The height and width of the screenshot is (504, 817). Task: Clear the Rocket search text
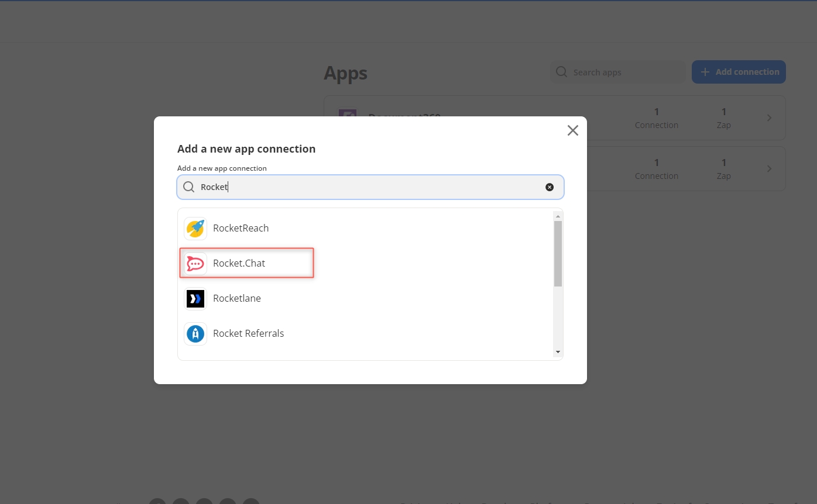(x=549, y=187)
